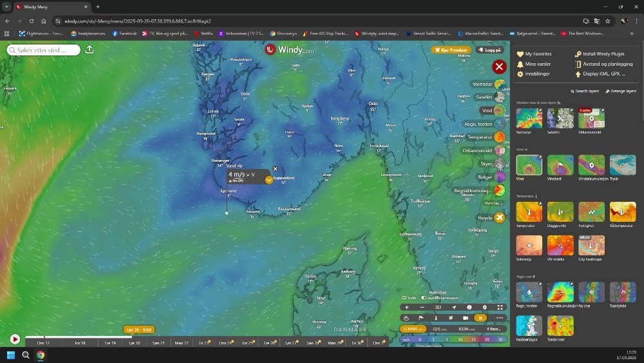644x363 pixels.
Task: Toggle the trykk pressure isolines switch
Action: click(404, 298)
